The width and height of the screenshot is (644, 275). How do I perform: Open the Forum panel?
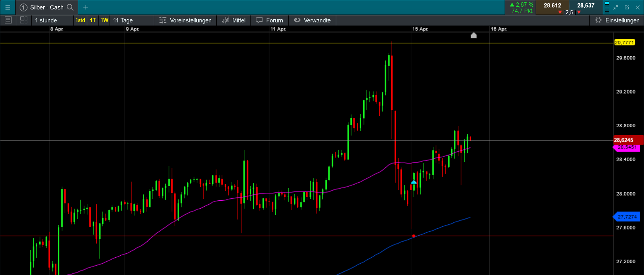269,20
